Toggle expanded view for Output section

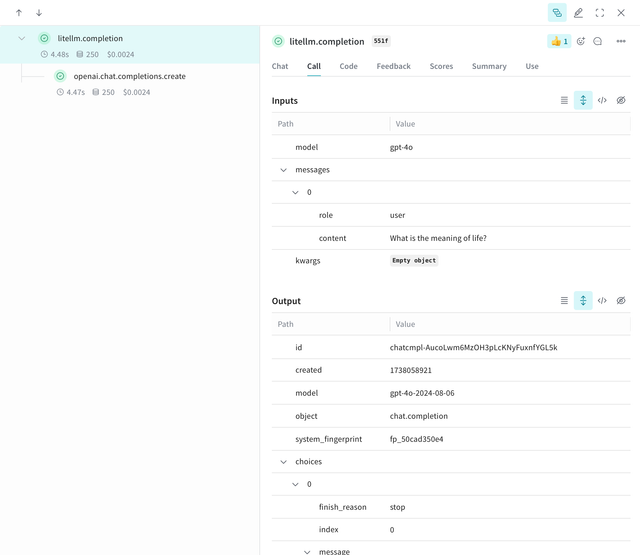click(583, 301)
